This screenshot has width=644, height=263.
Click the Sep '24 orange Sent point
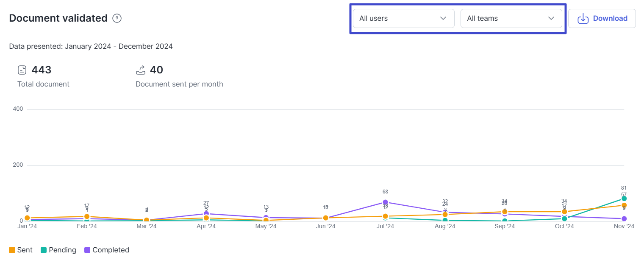click(x=505, y=212)
